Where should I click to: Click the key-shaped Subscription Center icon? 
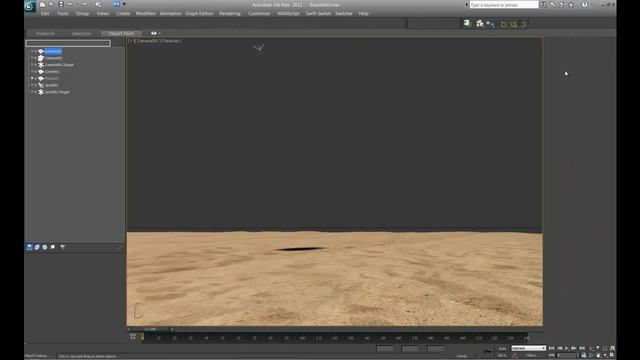(x=553, y=4)
